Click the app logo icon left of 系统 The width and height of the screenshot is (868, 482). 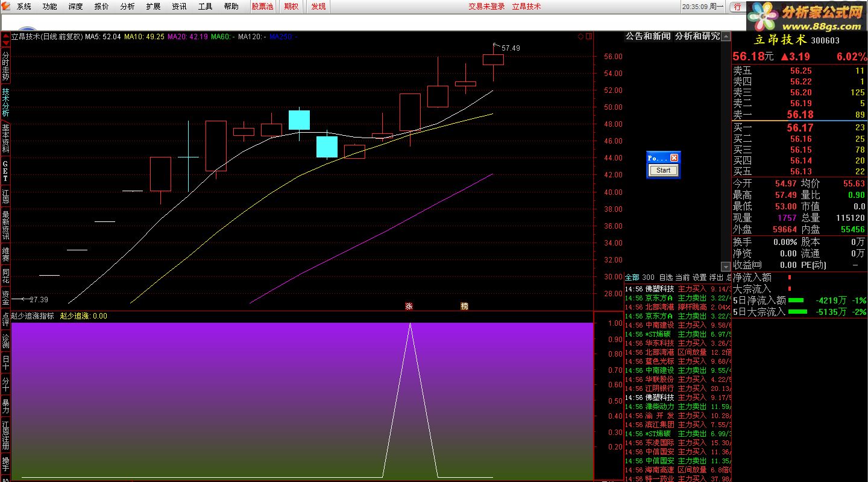tap(7, 7)
